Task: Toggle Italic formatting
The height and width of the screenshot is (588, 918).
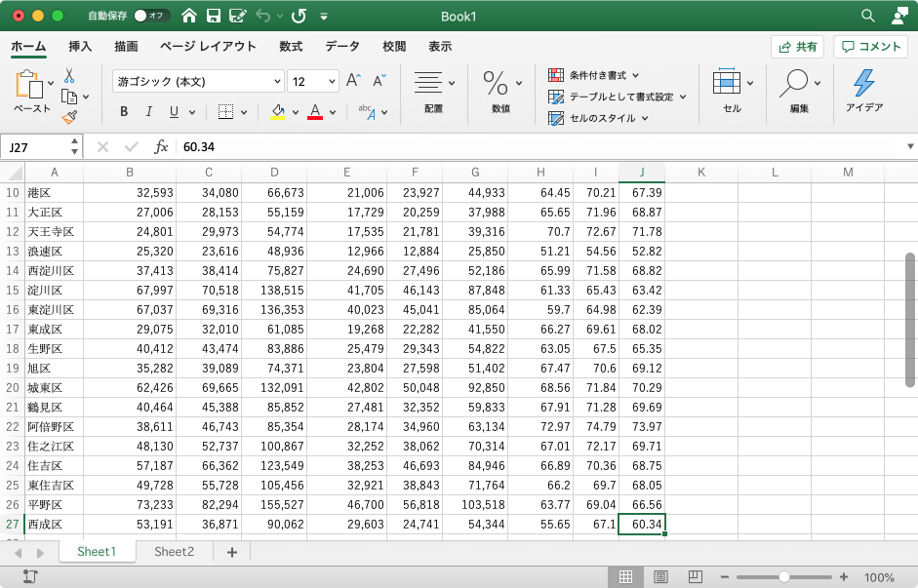Action: click(x=149, y=112)
